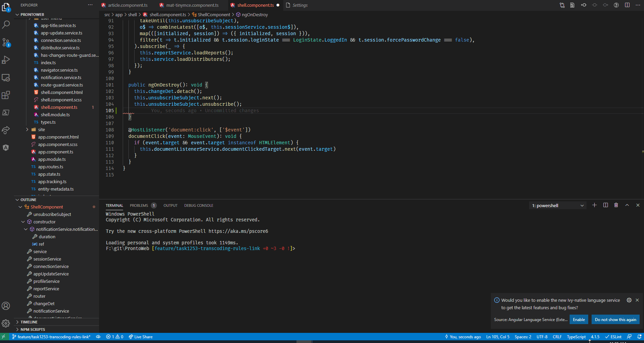Screen dimensions: 644x343
Task: Click Open Changes icon in editor toolbar
Action: (562, 5)
